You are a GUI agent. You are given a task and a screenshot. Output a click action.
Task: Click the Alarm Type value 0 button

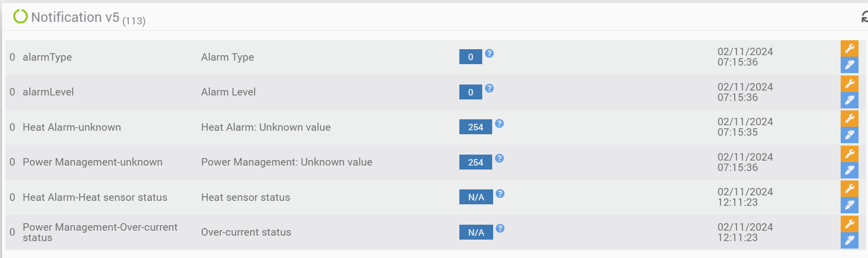[471, 57]
